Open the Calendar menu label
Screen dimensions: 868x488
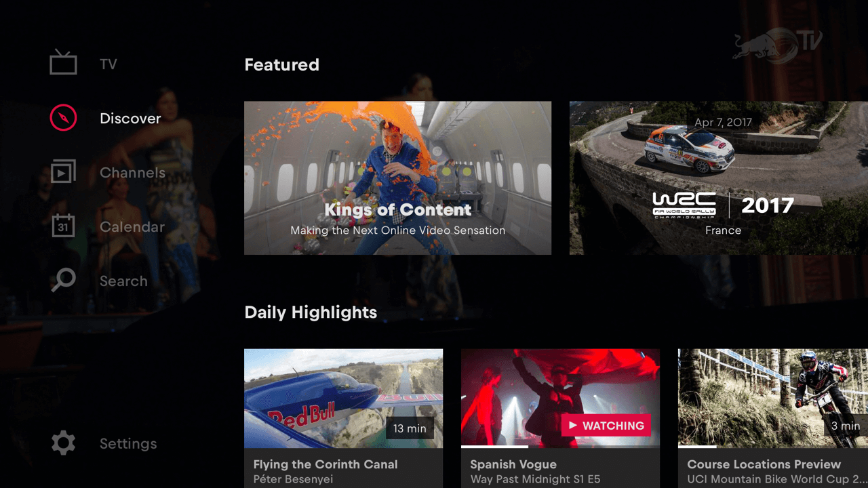(x=132, y=227)
